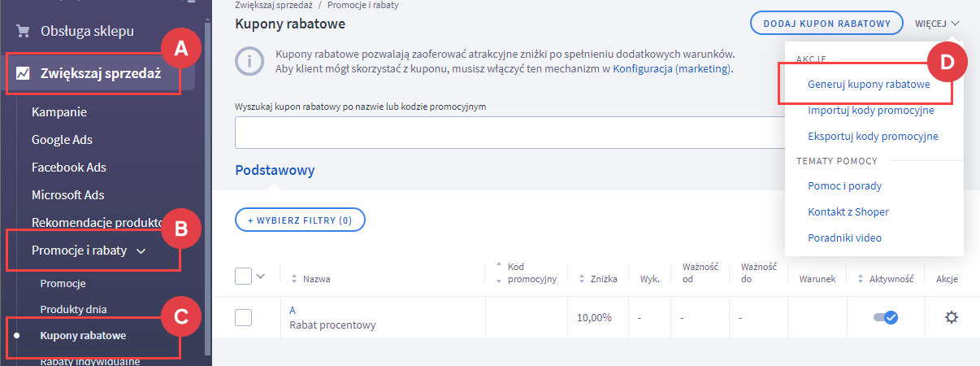The image size is (980, 366).
Task: Click the Ważność od column header
Action: (700, 273)
